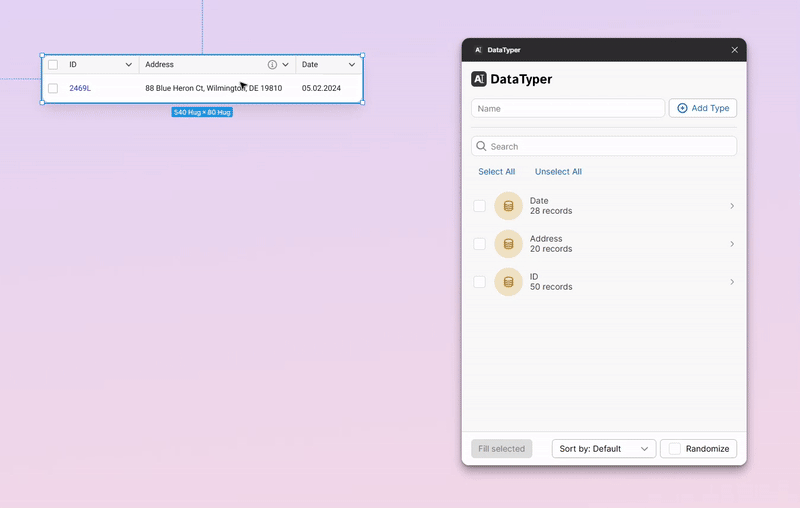The height and width of the screenshot is (508, 800).
Task: Select the date cell 05.02.2024
Action: pyautogui.click(x=321, y=88)
